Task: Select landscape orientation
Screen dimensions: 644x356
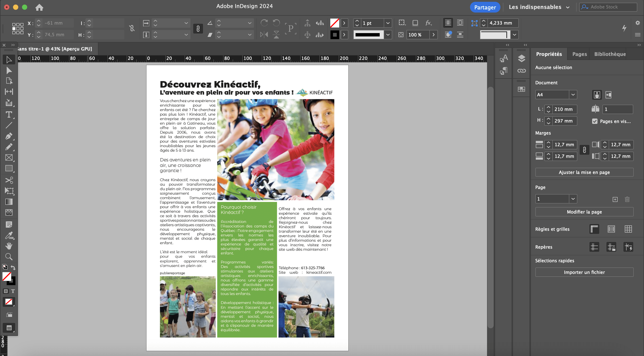Action: coord(608,95)
